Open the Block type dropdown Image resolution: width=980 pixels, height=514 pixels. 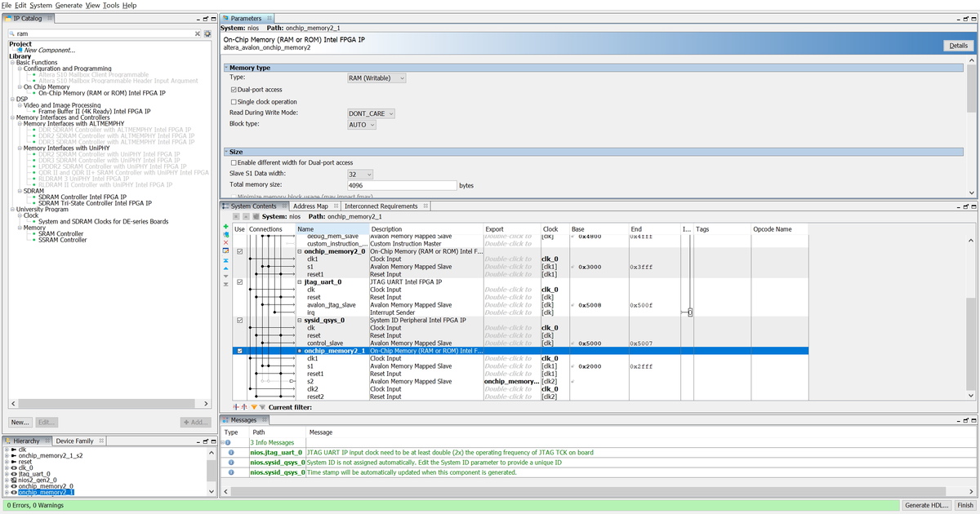(362, 125)
